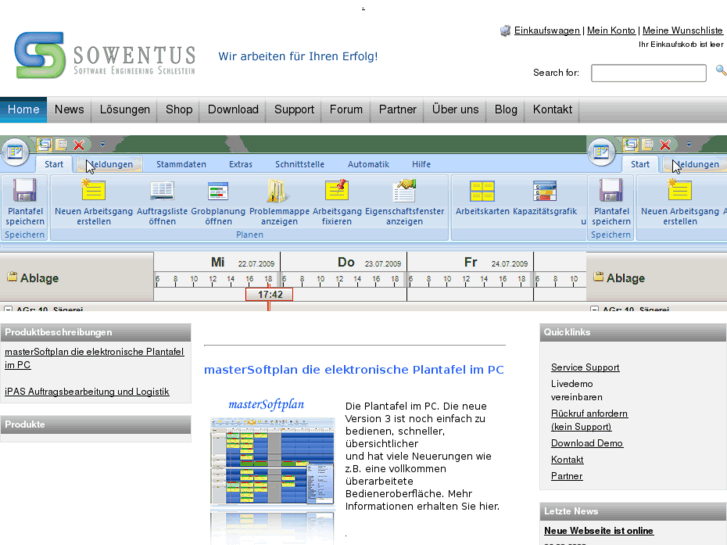Click the Arbeitsgang fixieren pin icon

(337, 190)
